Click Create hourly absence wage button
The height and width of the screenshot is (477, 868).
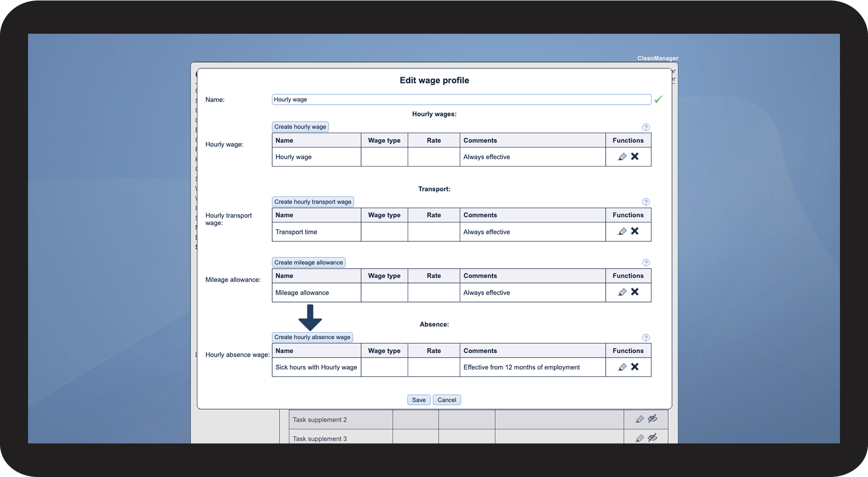pos(312,337)
